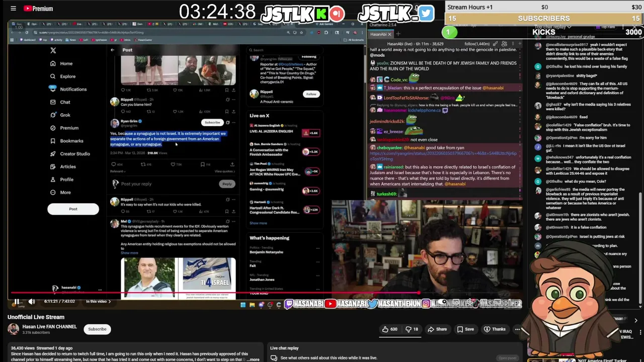Image resolution: width=644 pixels, height=362 pixels.
Task: Expand More in the X sidebar
Action: [60, 193]
